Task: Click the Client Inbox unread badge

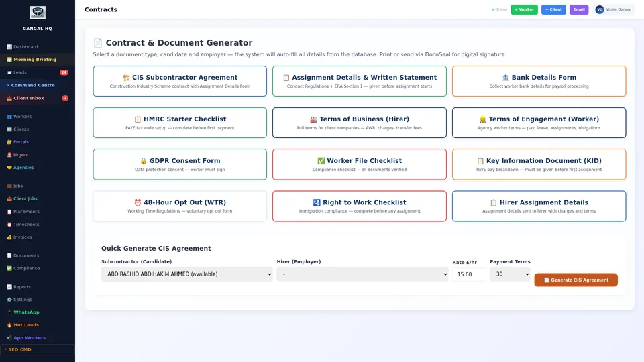Action: [65, 98]
